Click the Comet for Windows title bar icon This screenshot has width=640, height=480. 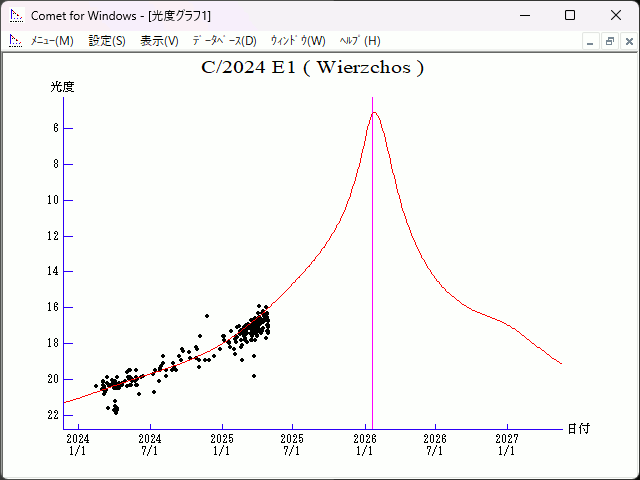16,16
